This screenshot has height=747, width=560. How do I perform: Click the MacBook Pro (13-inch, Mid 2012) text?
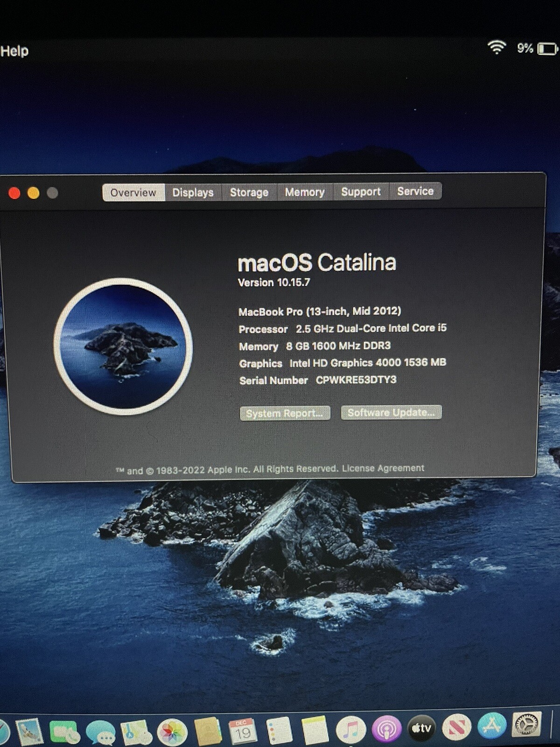click(x=320, y=311)
